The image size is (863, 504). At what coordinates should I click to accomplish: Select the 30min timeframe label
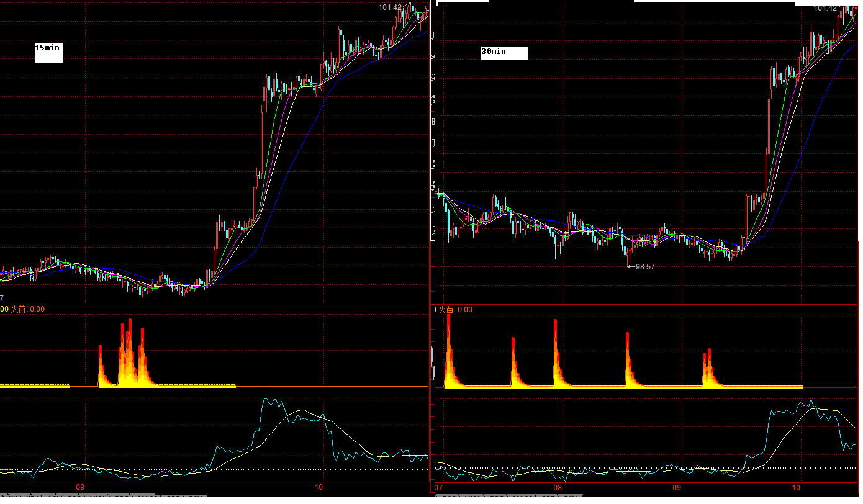pyautogui.click(x=494, y=52)
